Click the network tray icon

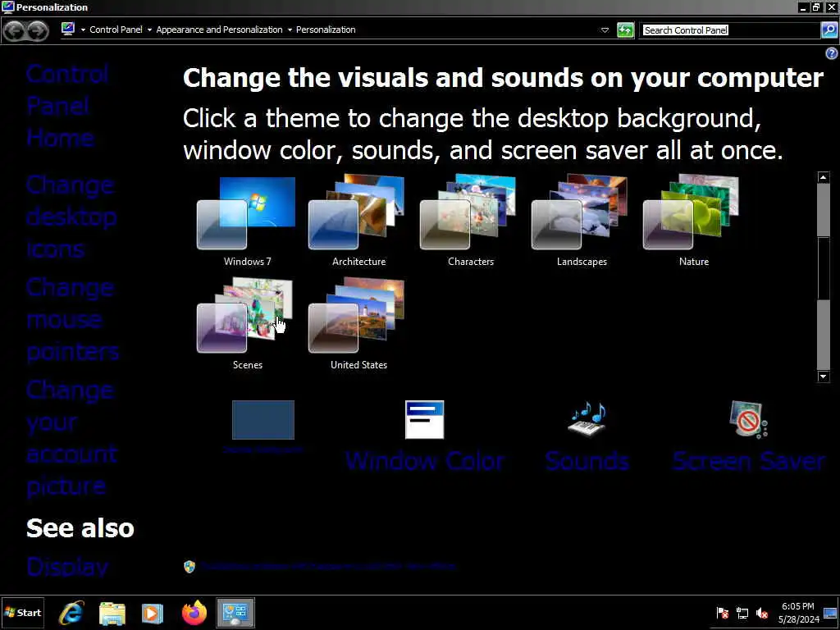742,613
